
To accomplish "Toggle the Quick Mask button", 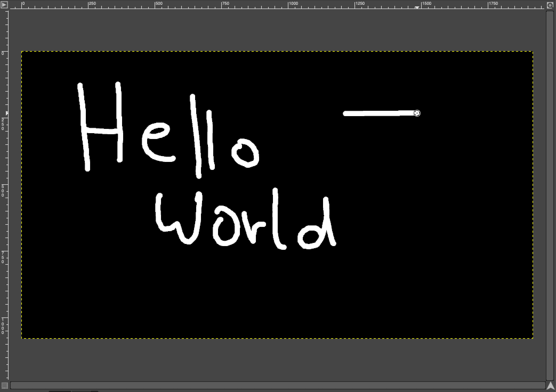I will pyautogui.click(x=5, y=385).
